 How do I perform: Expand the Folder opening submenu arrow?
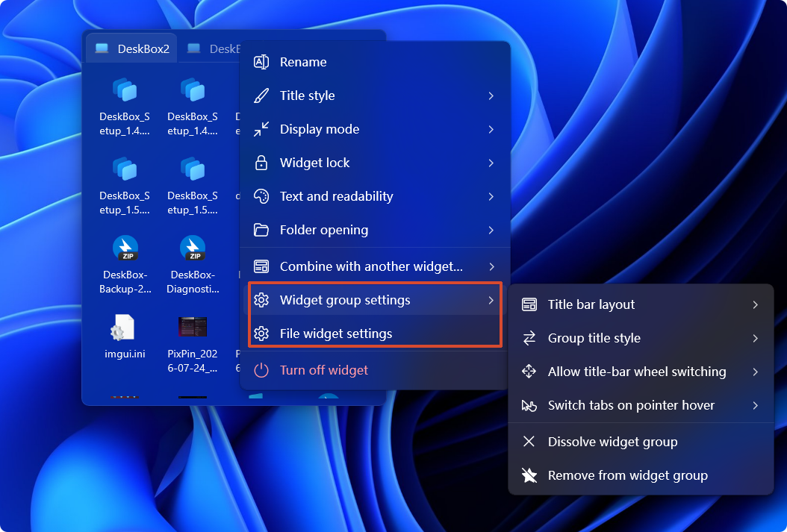491,230
